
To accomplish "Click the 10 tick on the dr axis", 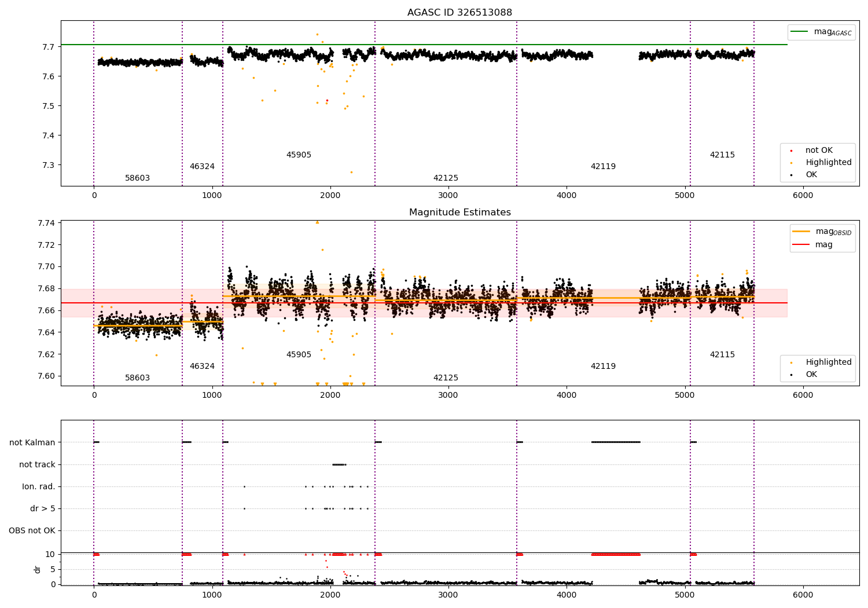I will pos(51,554).
